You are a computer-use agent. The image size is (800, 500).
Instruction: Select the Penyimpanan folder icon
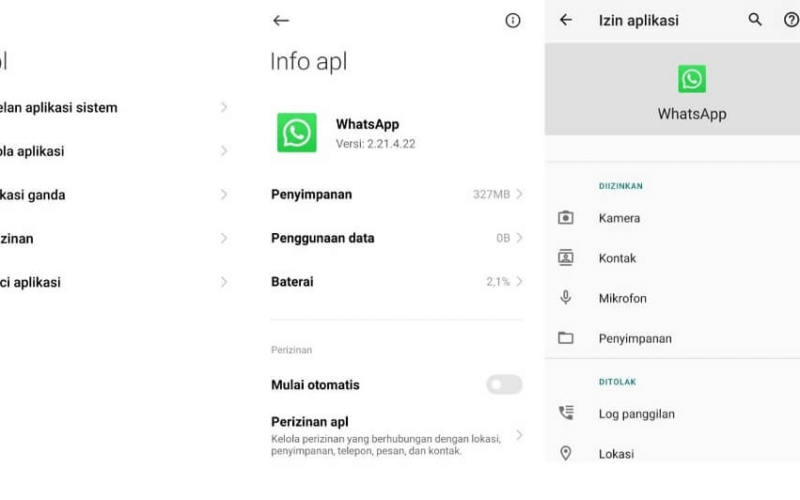coord(565,338)
